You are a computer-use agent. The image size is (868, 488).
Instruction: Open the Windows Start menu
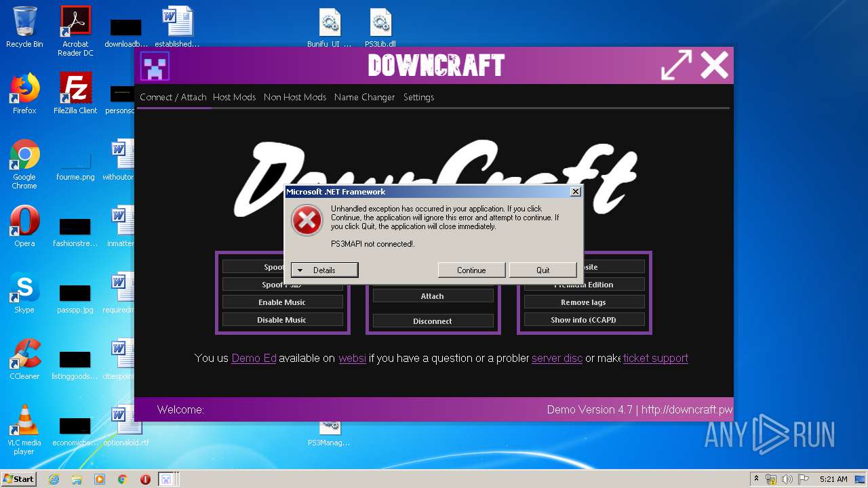pyautogui.click(x=19, y=479)
